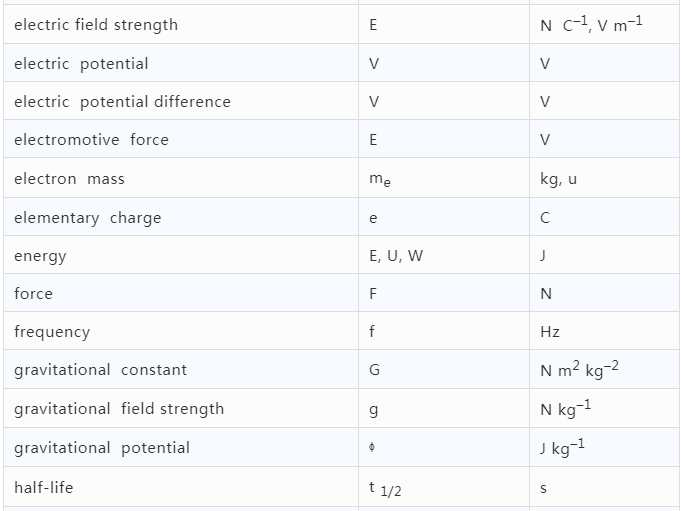Select the 'Hz' unit cell
Screen dimensions: 682x511
coord(604,331)
